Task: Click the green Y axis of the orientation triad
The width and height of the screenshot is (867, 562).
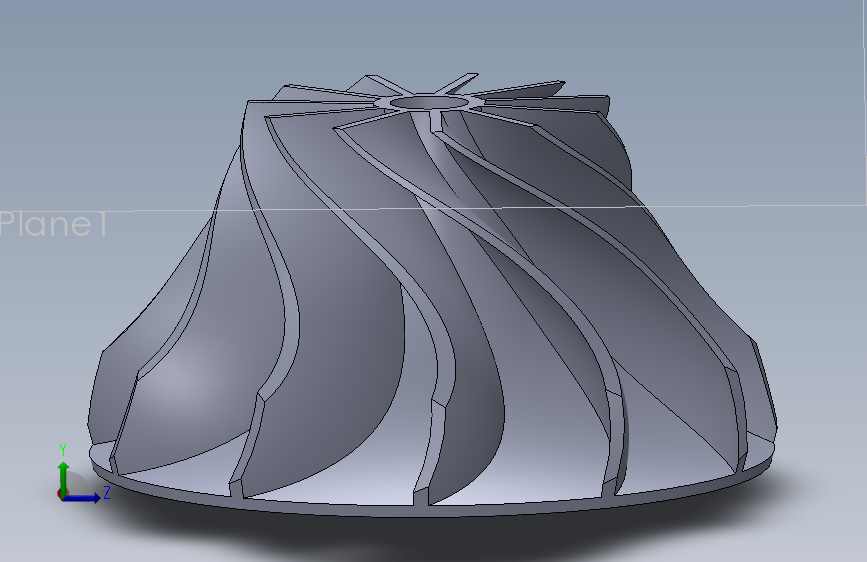Action: (x=64, y=478)
